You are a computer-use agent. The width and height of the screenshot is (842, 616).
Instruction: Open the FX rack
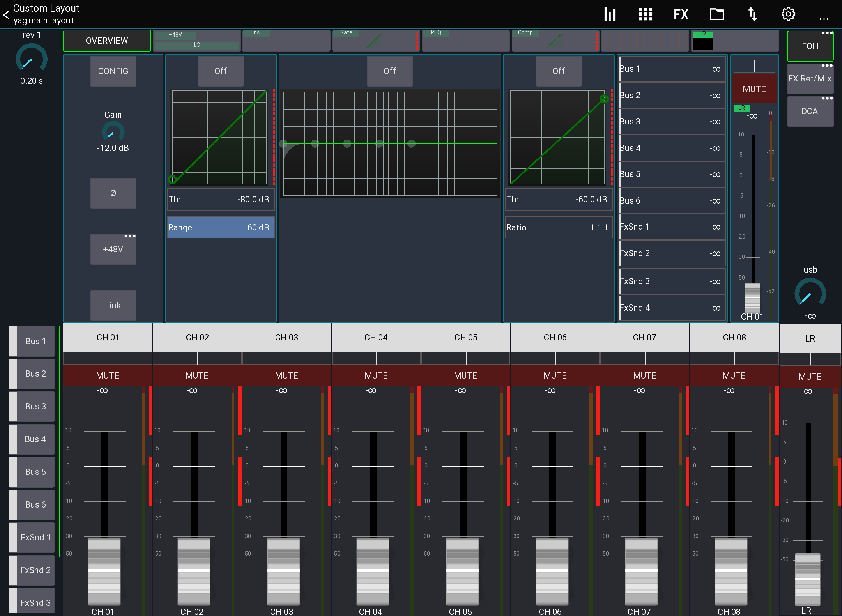pyautogui.click(x=681, y=14)
